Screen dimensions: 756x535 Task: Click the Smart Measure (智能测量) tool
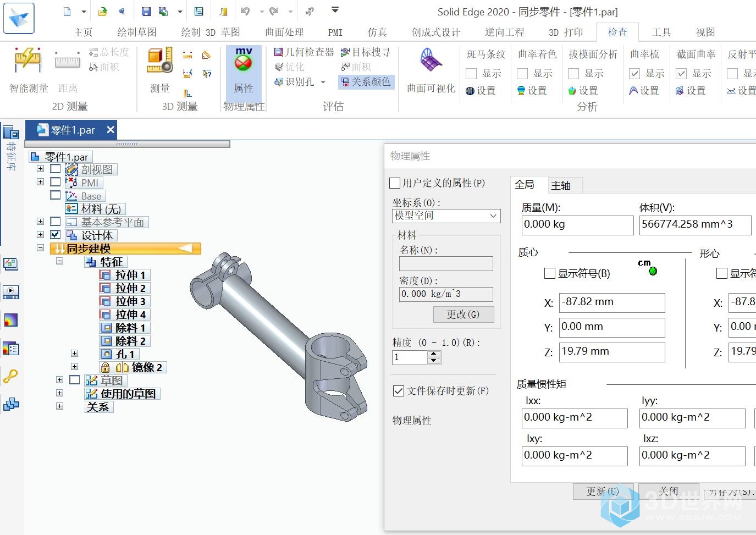pyautogui.click(x=29, y=70)
